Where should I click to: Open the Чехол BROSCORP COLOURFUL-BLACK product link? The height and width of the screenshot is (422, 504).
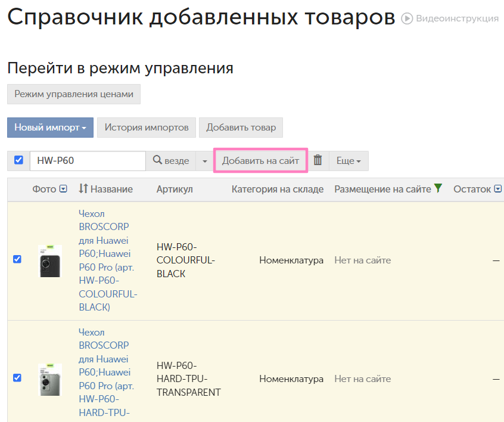point(106,260)
